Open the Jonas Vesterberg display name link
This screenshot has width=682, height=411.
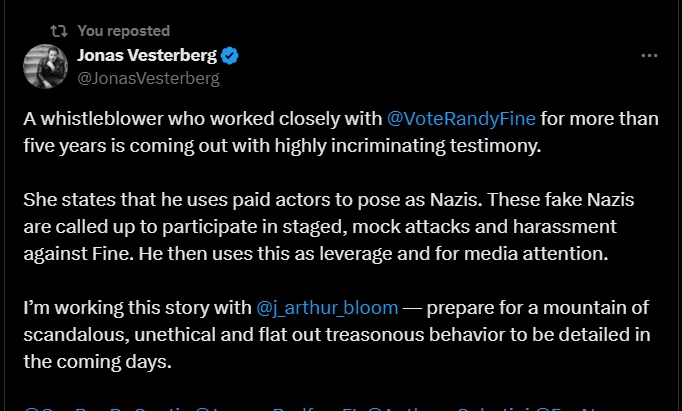pyautogui.click(x=146, y=55)
